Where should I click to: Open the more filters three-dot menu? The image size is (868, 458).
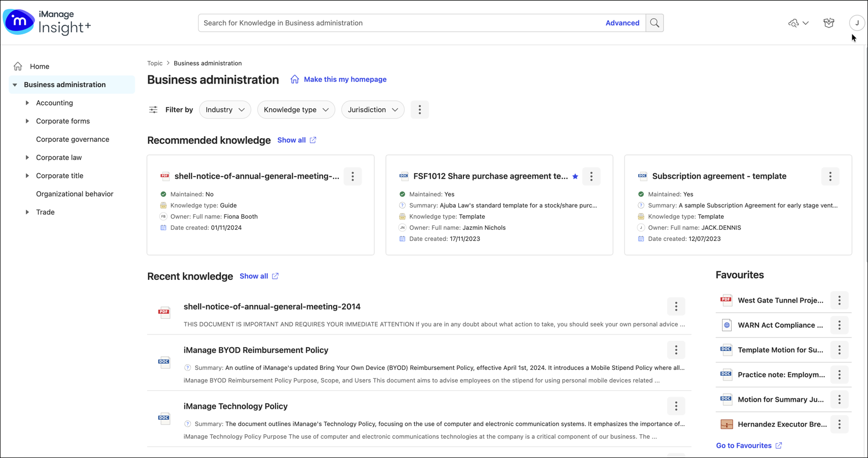pyautogui.click(x=419, y=109)
